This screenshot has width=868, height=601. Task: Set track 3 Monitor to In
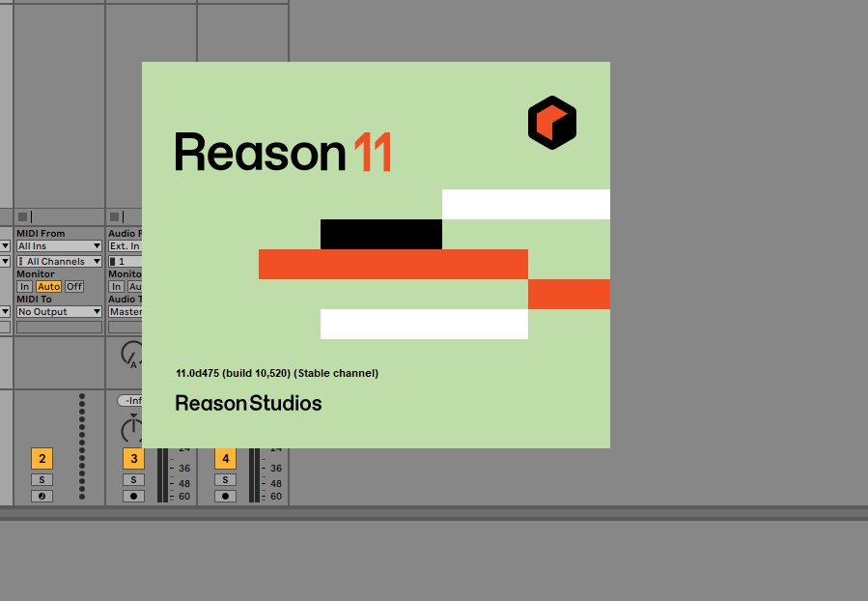116,286
